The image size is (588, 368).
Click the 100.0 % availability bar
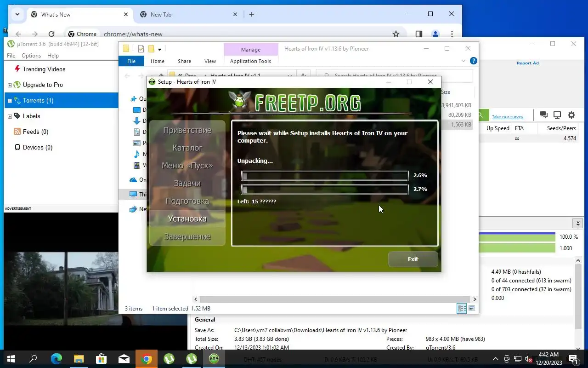[517, 236]
